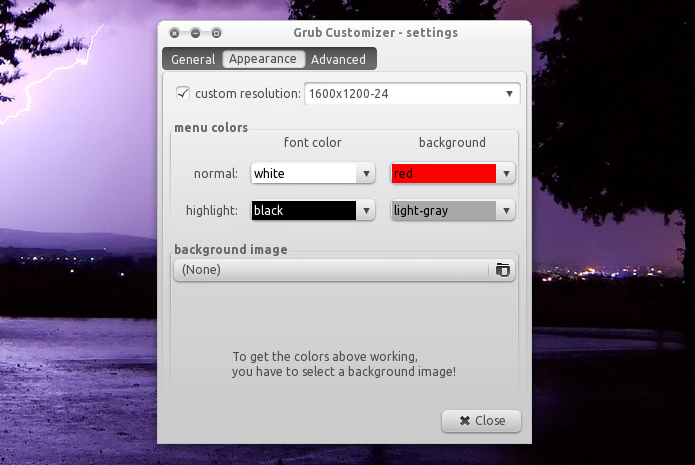This screenshot has width=695, height=465.
Task: Click the 'font color' column header
Action: (x=312, y=143)
